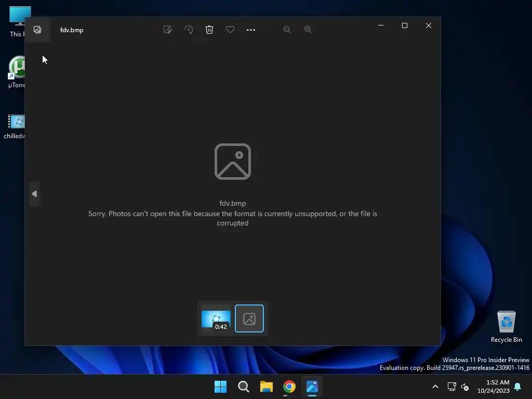Close the Photos window

(x=429, y=25)
